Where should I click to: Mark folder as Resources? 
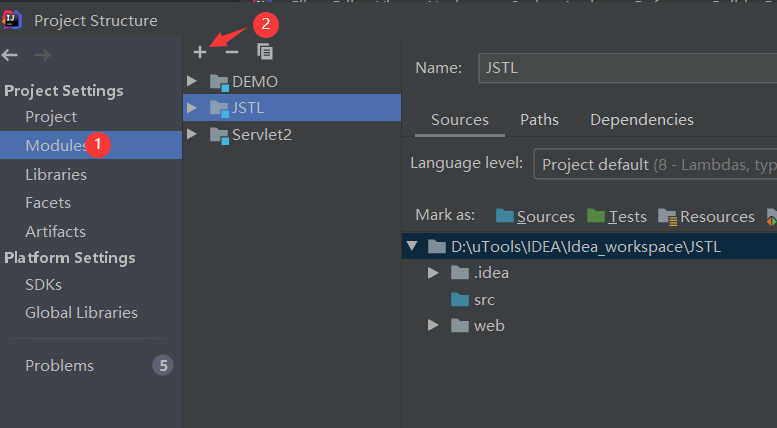[x=706, y=216]
